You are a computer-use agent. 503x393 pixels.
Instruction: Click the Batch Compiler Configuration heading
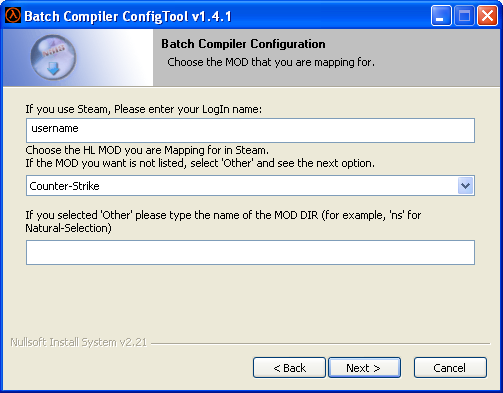coord(243,44)
